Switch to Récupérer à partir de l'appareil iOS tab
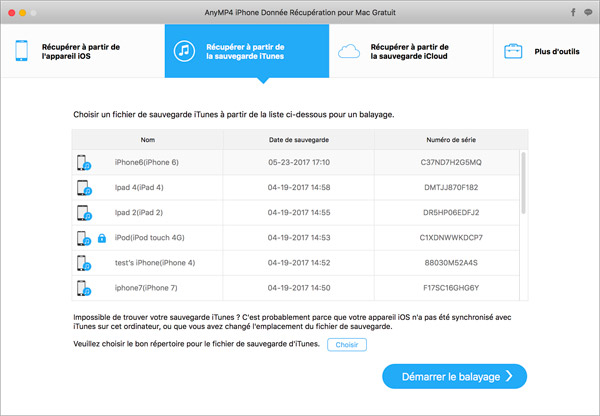Image resolution: width=600 pixels, height=416 pixels. [83, 51]
